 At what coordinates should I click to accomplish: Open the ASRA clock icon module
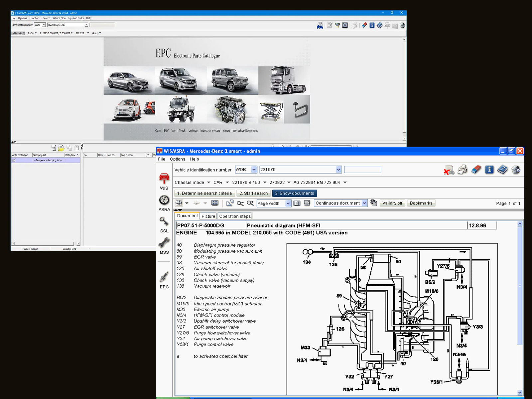(x=164, y=200)
